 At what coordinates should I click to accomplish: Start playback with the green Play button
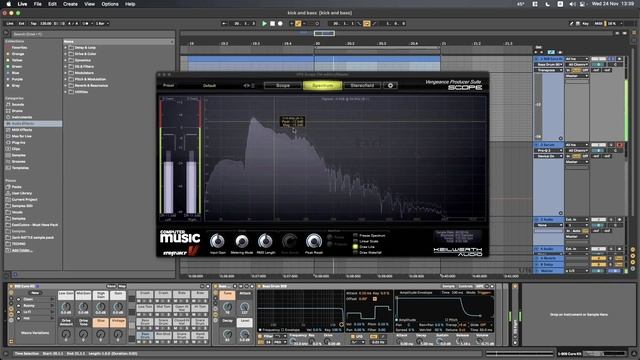tap(264, 24)
